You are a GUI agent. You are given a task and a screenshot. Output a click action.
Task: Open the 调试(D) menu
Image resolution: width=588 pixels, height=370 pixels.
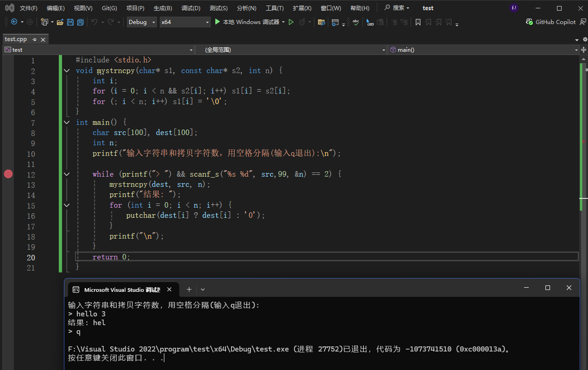coord(191,8)
